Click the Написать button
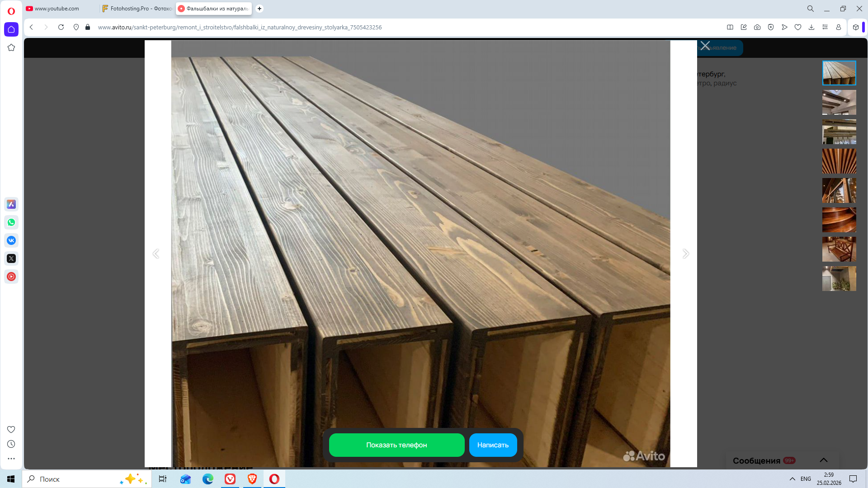 [493, 445]
